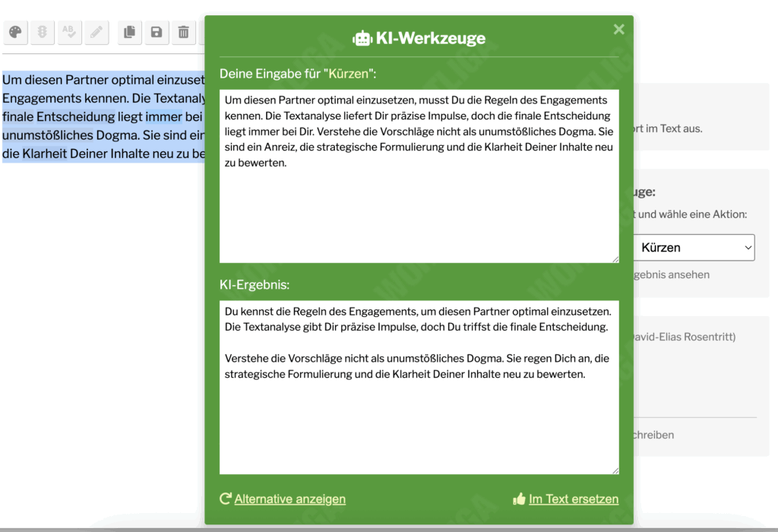Click the pencil edit icon

pos(96,33)
